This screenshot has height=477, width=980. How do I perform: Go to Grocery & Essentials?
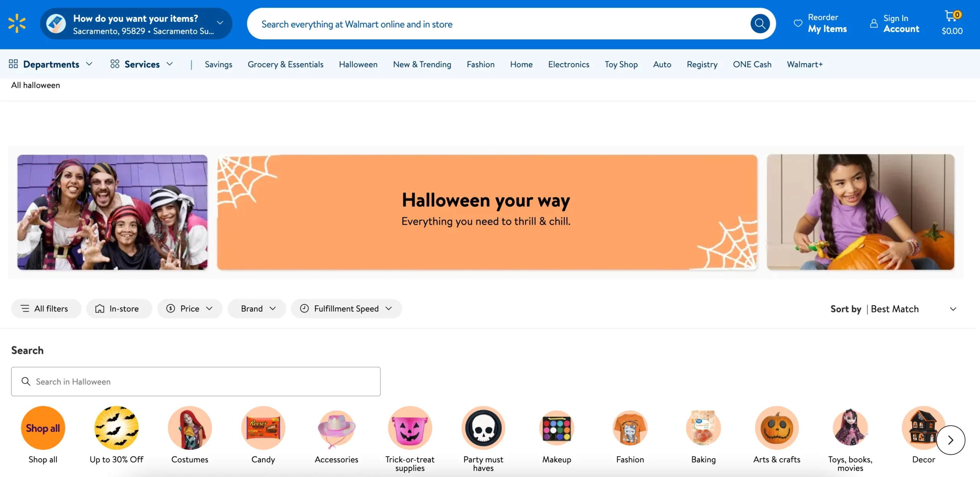point(286,64)
